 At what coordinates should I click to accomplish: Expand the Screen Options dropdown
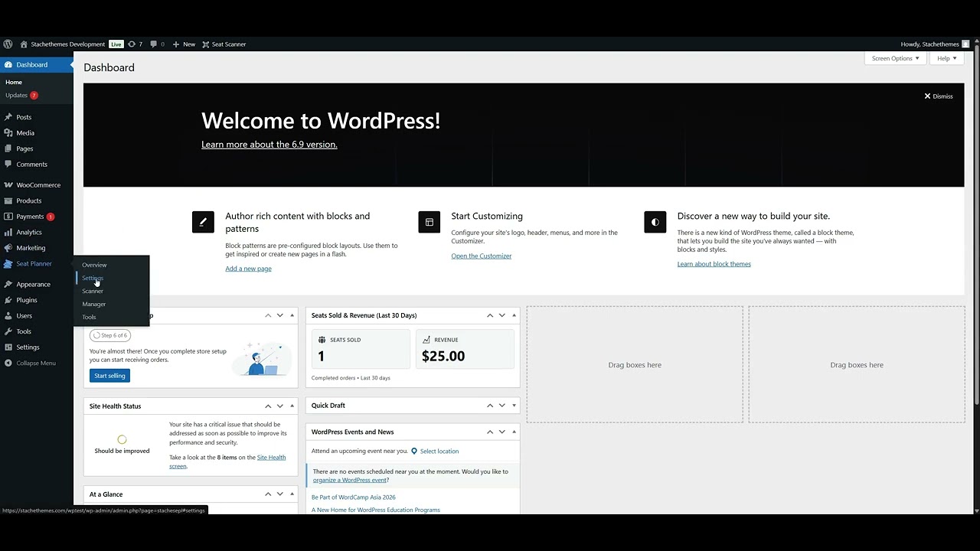pos(895,58)
